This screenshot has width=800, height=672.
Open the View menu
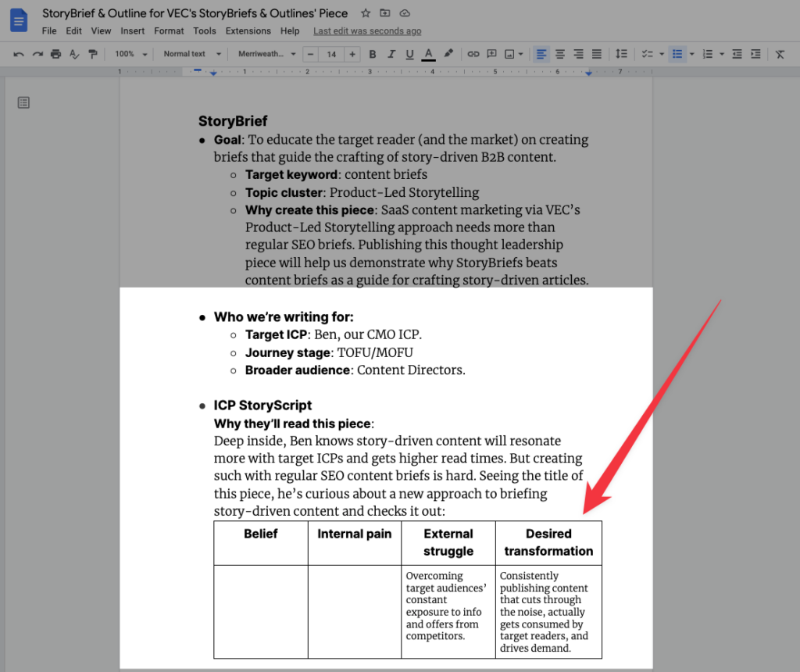pyautogui.click(x=101, y=31)
